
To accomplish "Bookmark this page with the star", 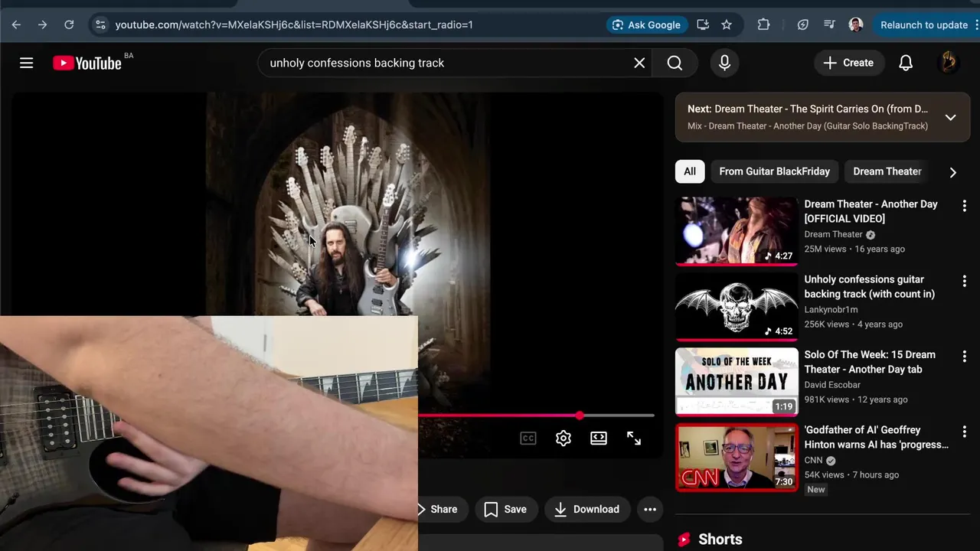I will coord(727,24).
